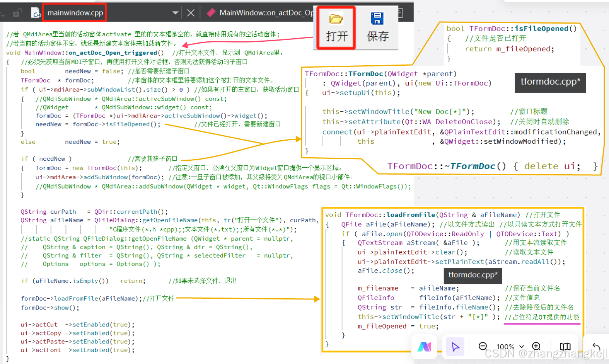Click 'needNew = true;' in else branch

92,142
